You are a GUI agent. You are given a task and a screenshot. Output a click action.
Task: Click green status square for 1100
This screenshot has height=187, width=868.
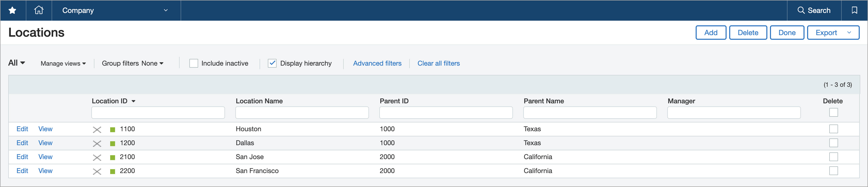pyautogui.click(x=112, y=130)
